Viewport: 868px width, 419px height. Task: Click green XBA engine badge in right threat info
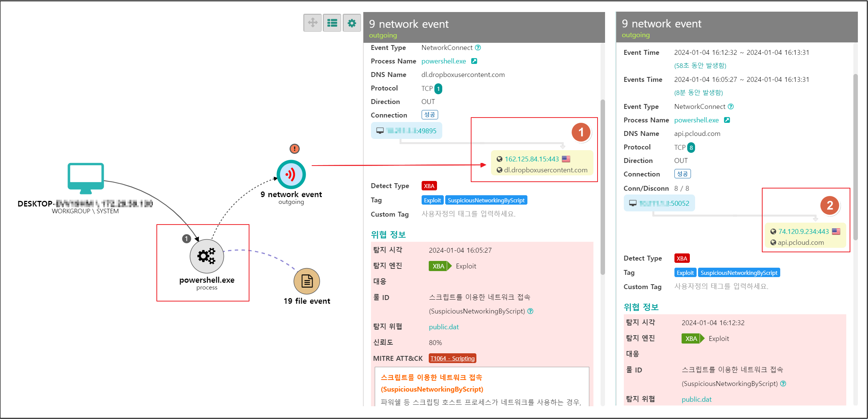(x=692, y=339)
